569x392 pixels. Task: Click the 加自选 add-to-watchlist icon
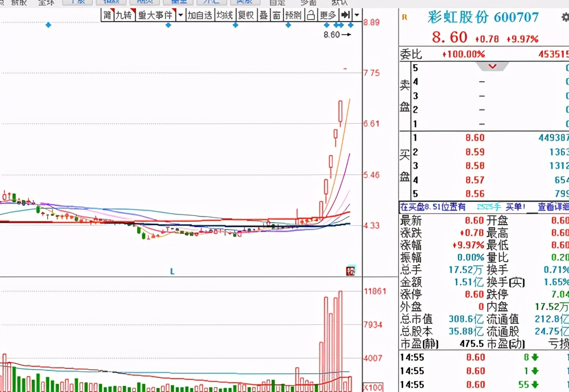(200, 15)
